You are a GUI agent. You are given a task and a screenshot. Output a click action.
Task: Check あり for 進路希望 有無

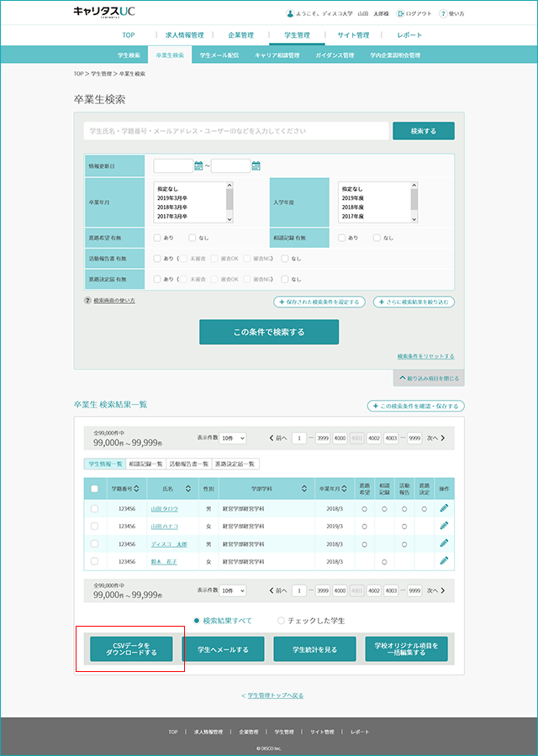(x=157, y=238)
